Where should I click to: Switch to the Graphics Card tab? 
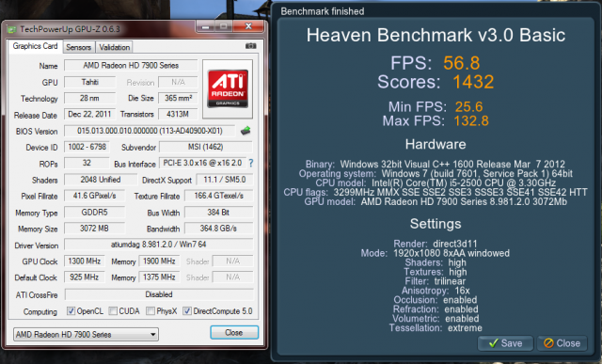(35, 46)
